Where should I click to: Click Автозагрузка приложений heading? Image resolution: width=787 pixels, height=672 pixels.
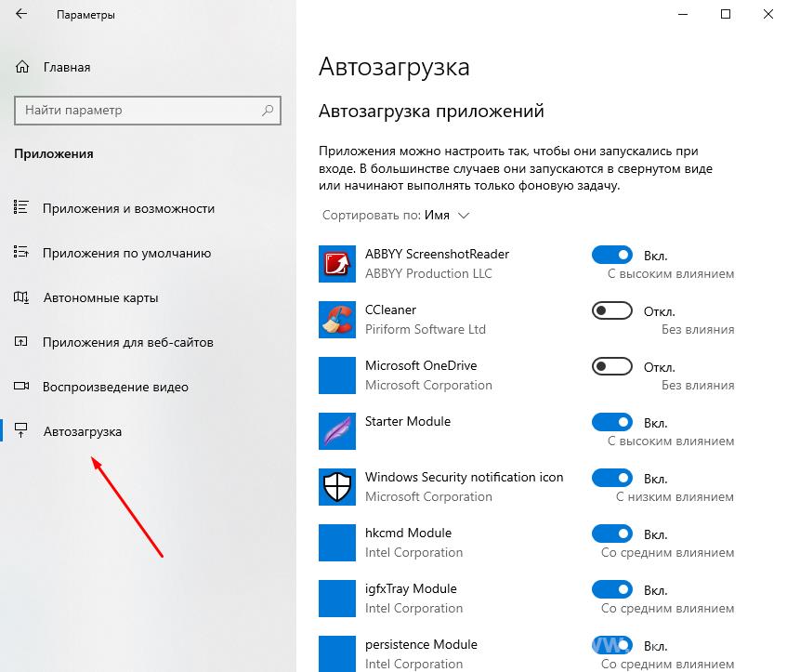click(431, 111)
